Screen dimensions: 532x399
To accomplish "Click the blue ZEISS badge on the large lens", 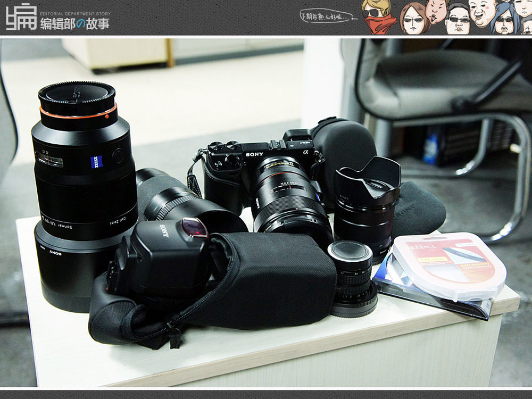I will [97, 162].
